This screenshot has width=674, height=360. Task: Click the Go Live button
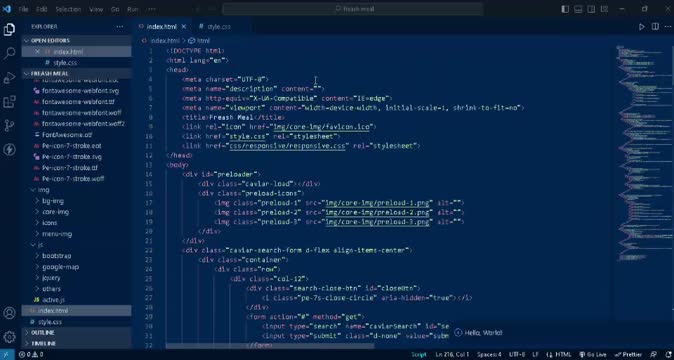(x=592, y=355)
